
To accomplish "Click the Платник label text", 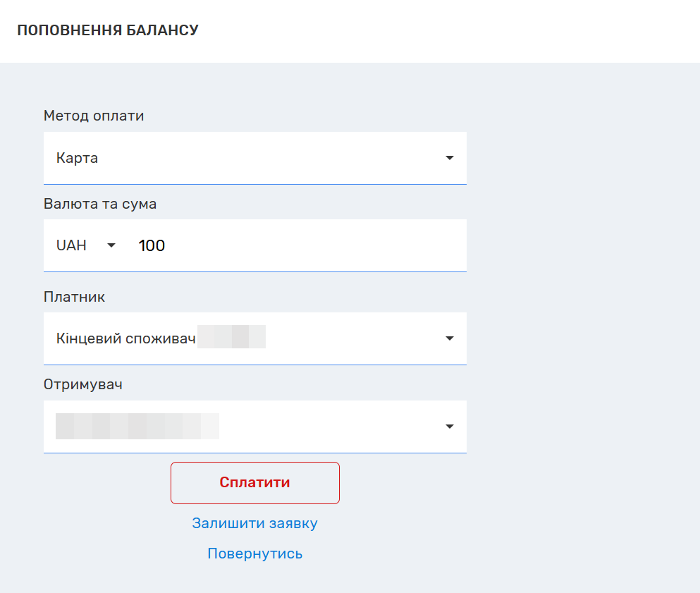I will 75,297.
